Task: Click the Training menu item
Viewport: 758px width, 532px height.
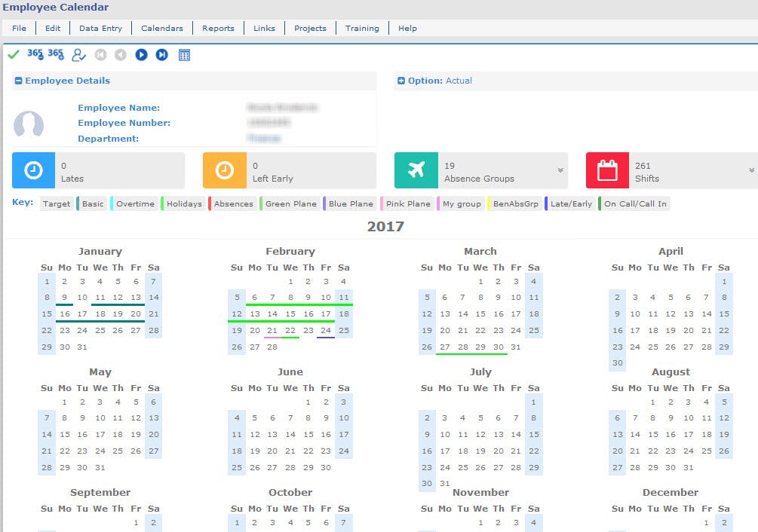Action: (362, 28)
